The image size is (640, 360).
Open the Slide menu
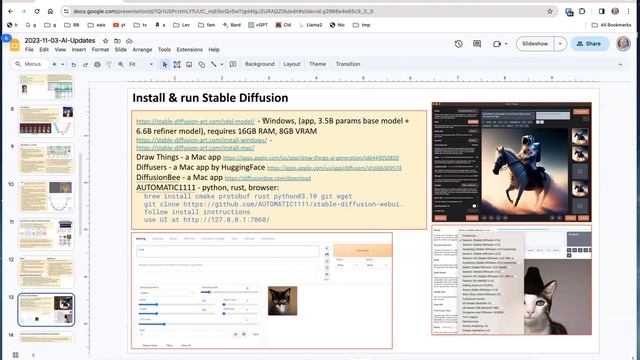tap(120, 50)
